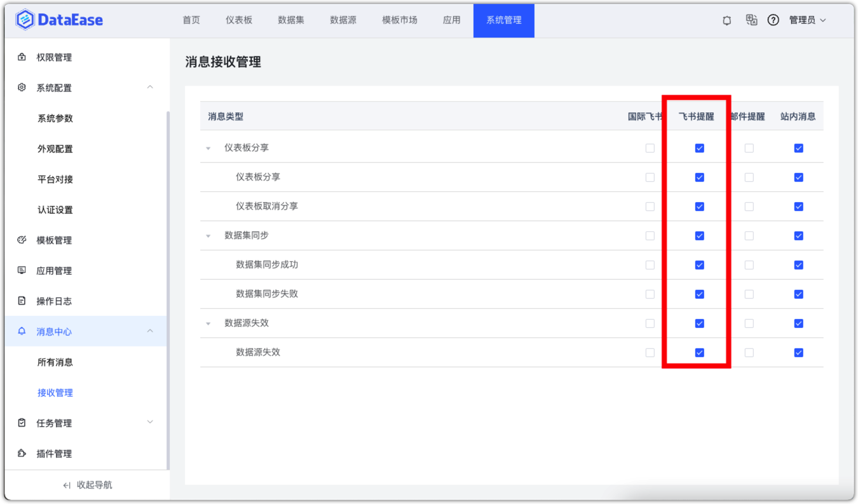Click the 权限管理 lock icon
Viewport: 858px width, 504px height.
(22, 57)
